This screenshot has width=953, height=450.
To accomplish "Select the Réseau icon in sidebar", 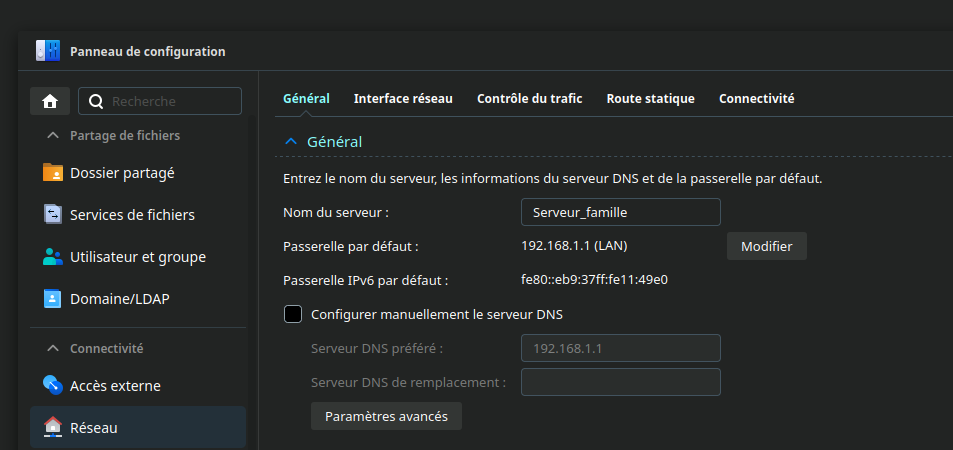I will click(x=53, y=428).
